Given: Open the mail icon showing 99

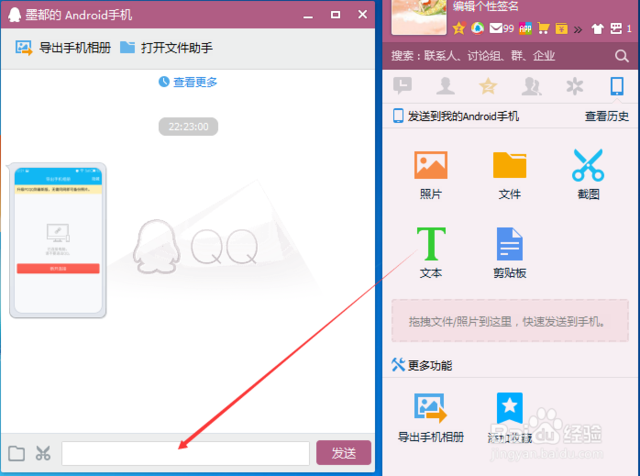Looking at the screenshot, I should (502, 28).
